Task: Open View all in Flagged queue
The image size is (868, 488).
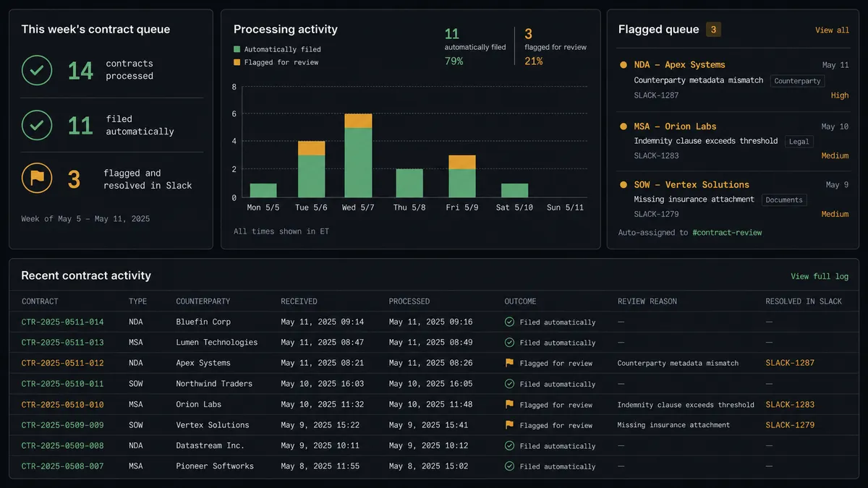Action: [832, 30]
